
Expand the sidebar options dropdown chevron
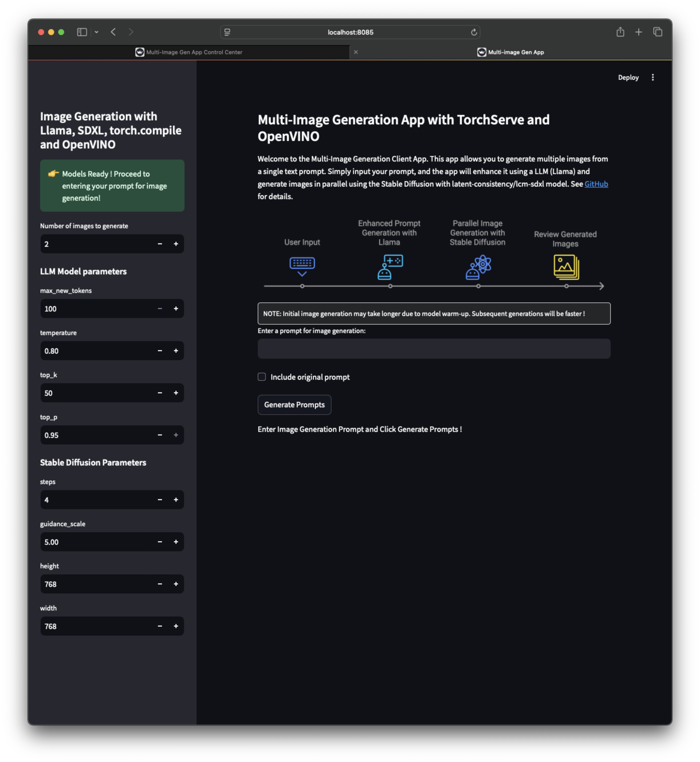coord(97,32)
